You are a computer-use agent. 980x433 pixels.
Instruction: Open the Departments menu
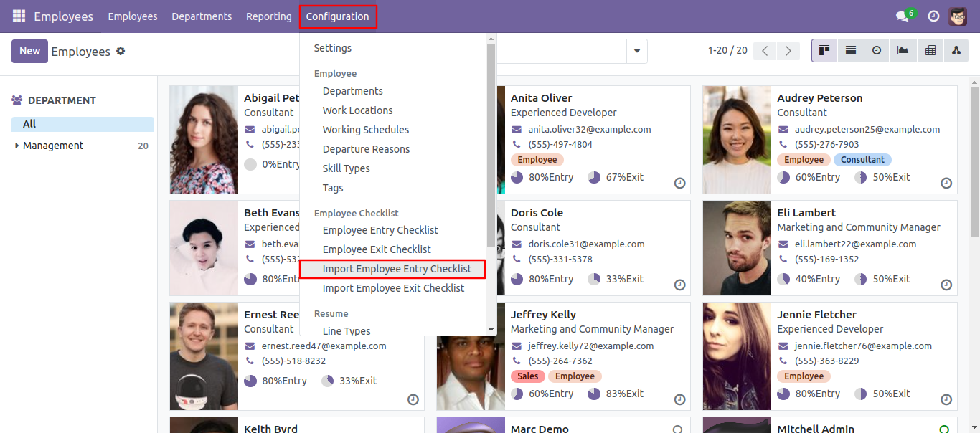(202, 16)
